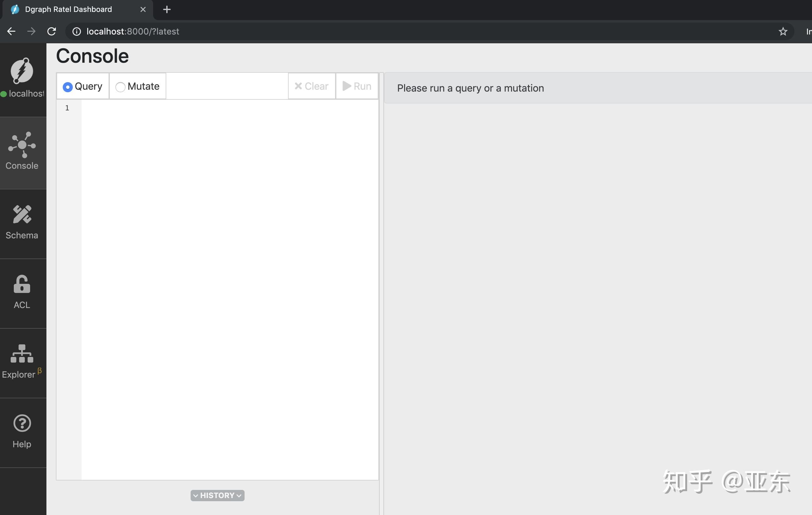This screenshot has width=812, height=515.
Task: Click the Dgraph logo in the sidebar
Action: pyautogui.click(x=22, y=71)
